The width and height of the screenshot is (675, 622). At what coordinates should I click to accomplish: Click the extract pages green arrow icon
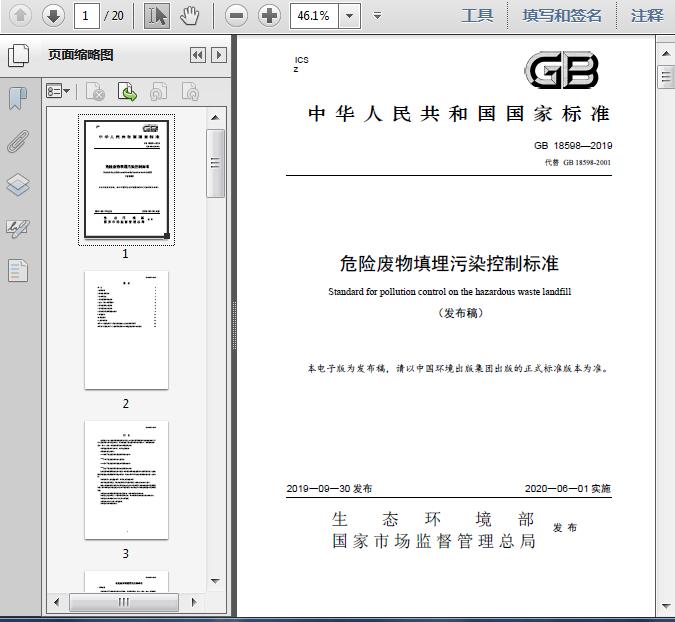click(x=127, y=92)
